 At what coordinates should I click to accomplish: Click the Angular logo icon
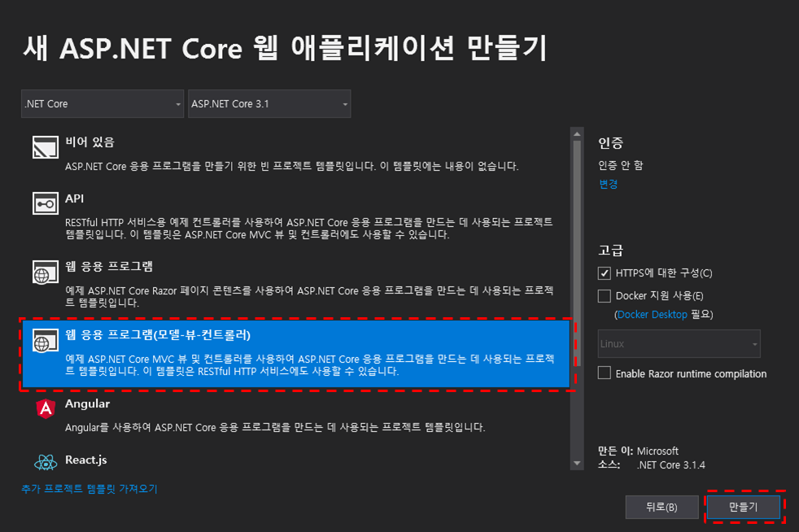(46, 408)
